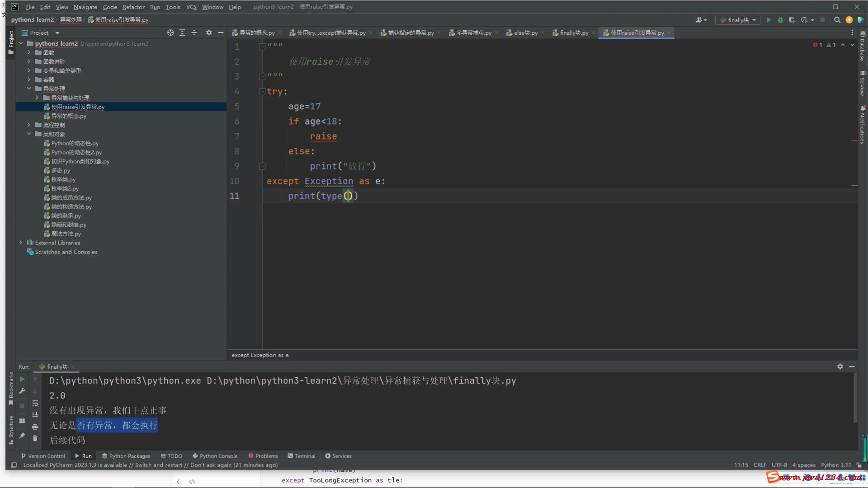Open the Terminal tool window

coord(301,456)
